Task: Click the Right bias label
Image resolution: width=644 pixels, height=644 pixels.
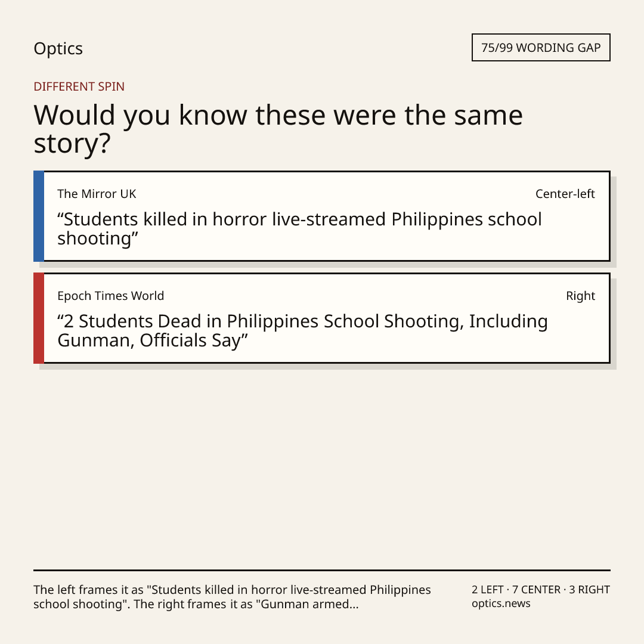Action: tap(580, 296)
